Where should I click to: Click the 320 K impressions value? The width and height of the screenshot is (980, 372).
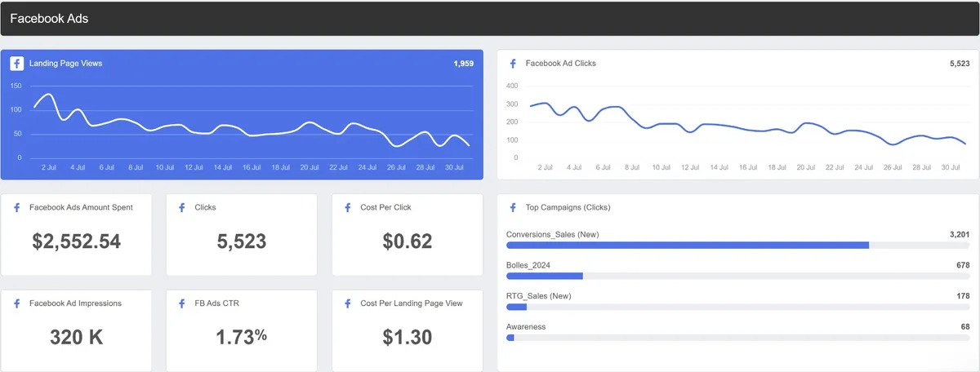click(x=77, y=337)
